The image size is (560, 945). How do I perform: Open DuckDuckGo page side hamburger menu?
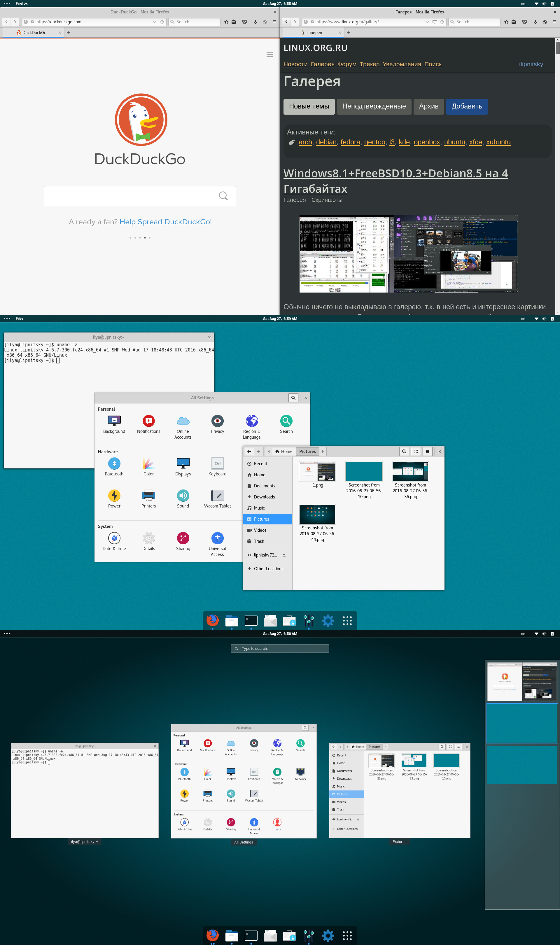270,54
